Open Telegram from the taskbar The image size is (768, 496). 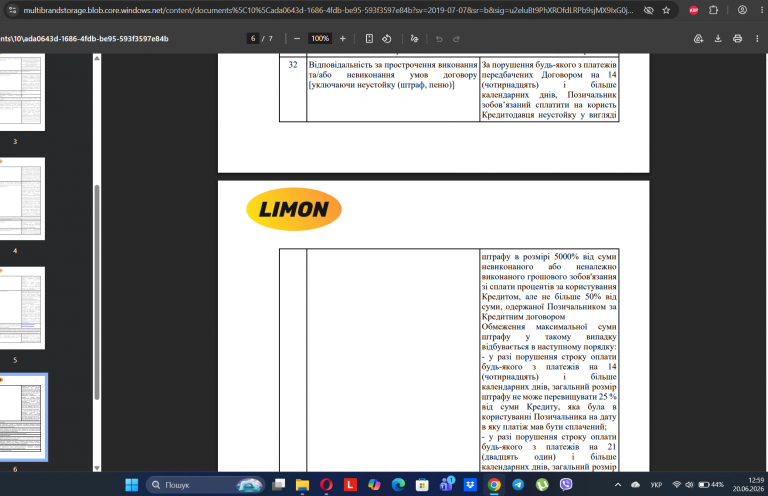518,485
